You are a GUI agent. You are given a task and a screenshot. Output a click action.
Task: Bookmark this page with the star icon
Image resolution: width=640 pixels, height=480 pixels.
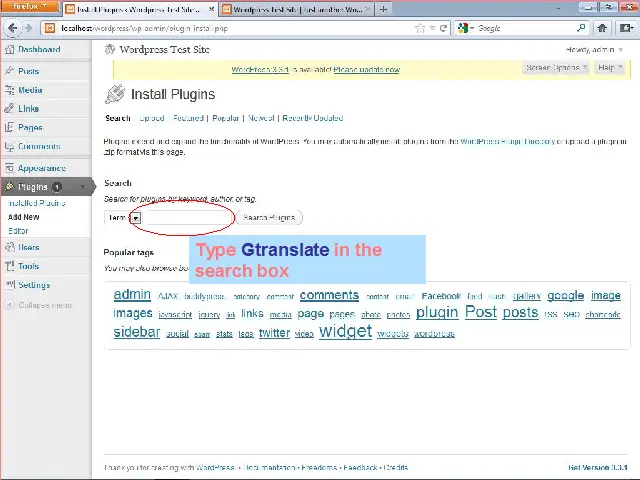click(420, 28)
